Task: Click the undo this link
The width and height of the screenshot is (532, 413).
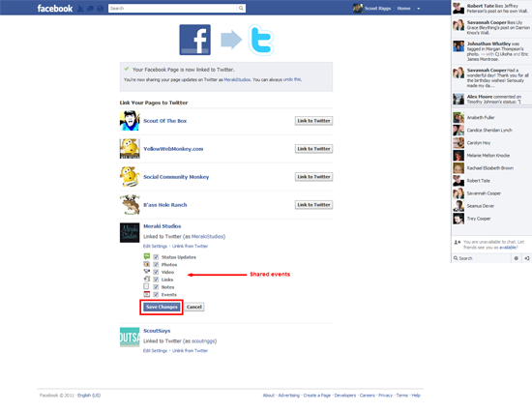Action: click(x=292, y=79)
